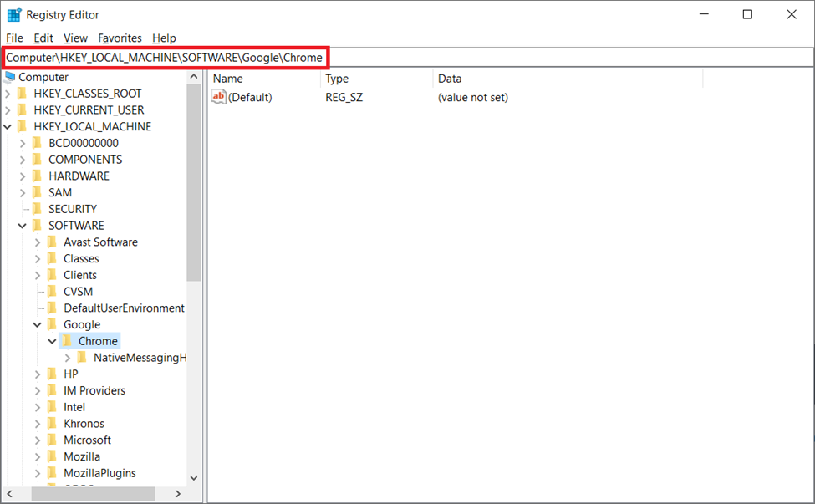Click the (Default) string value icon
This screenshot has height=504, width=815.
coord(219,97)
